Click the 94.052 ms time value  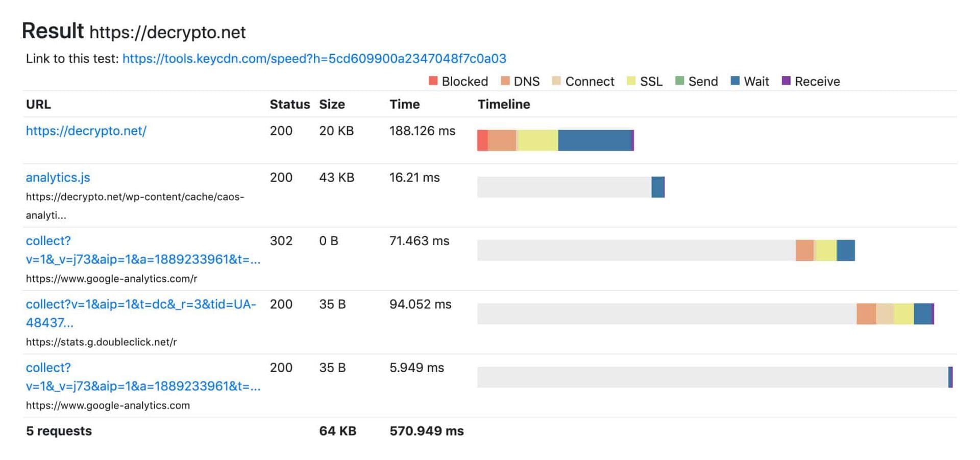pyautogui.click(x=421, y=304)
